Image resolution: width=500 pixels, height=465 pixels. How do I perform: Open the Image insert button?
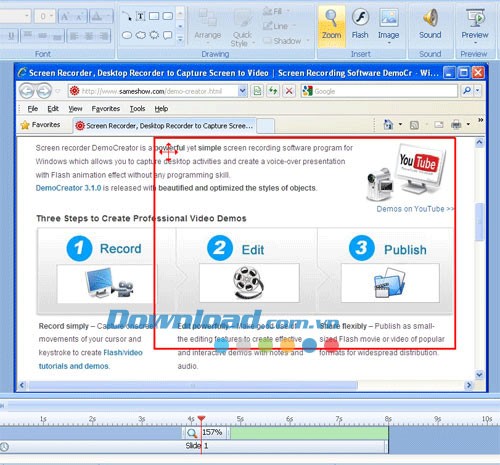[x=388, y=26]
